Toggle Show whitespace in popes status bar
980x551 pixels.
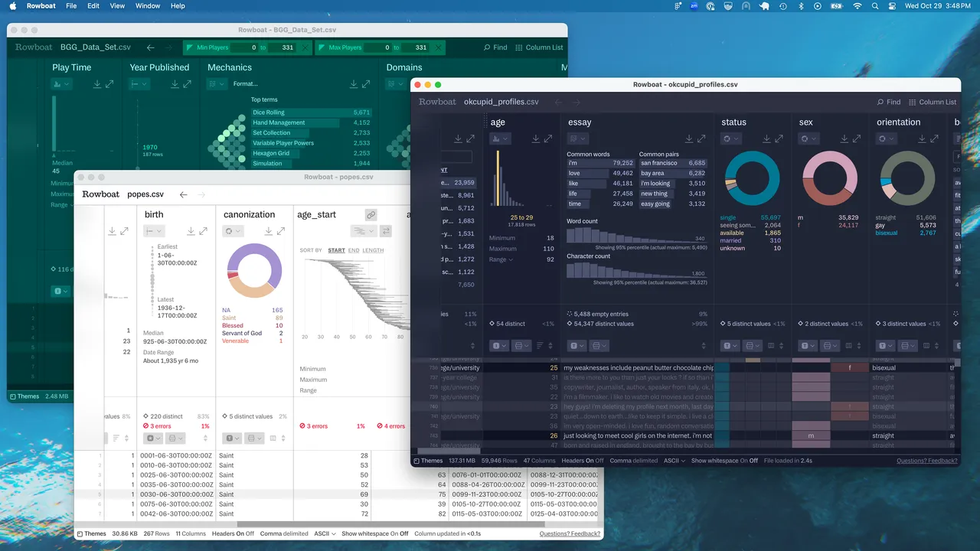[x=375, y=533]
